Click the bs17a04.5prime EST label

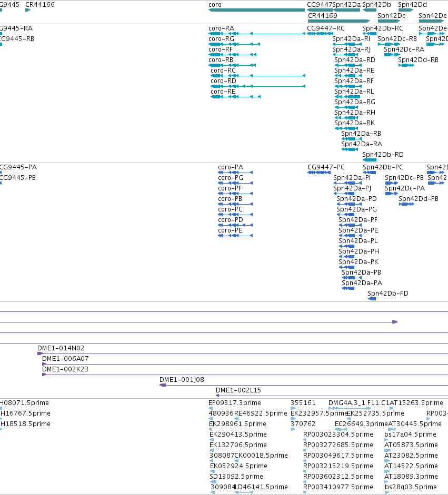pyautogui.click(x=410, y=435)
